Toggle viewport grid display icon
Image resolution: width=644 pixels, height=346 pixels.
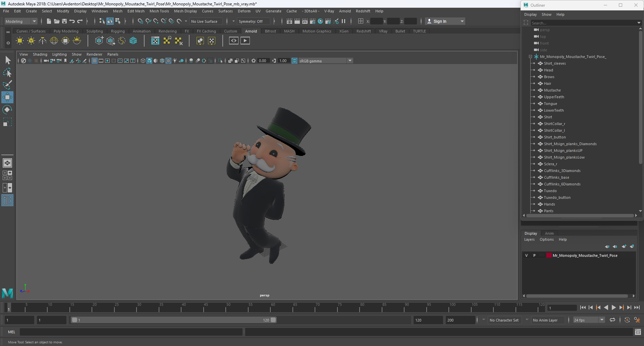tap(95, 61)
